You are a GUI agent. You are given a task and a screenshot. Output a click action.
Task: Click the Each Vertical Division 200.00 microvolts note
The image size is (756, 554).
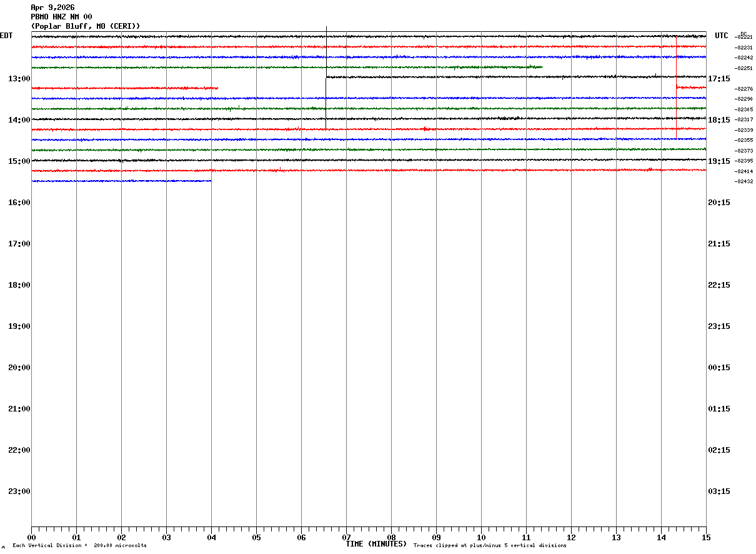(80, 546)
